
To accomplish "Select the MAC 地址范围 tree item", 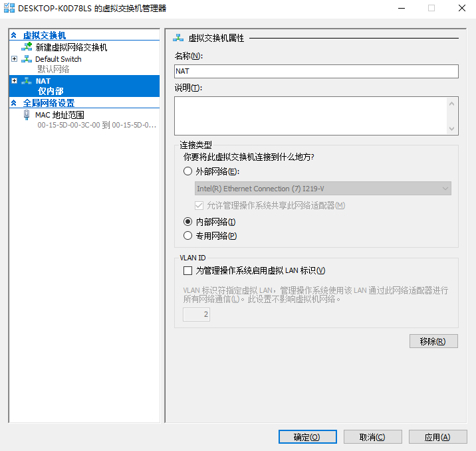I will coord(60,115).
